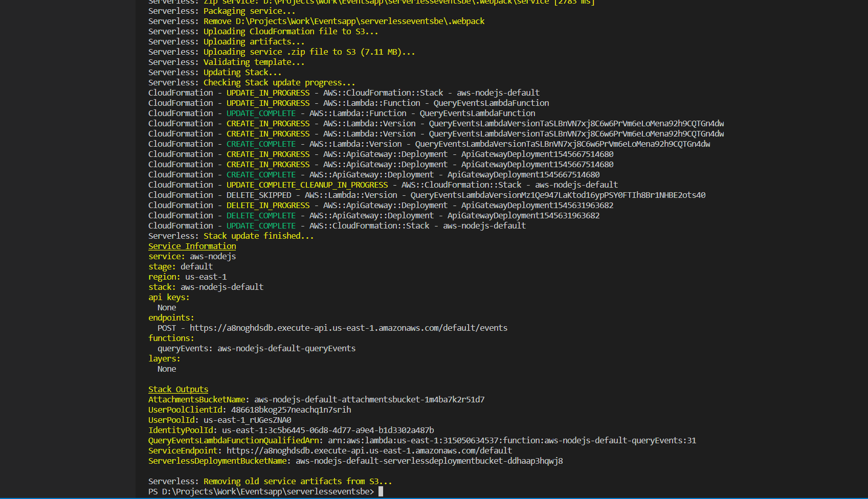Click CREATE_COMPLETE status on ApiGatewayDeployment1545667514680 row
The image size is (868, 499).
(x=261, y=174)
